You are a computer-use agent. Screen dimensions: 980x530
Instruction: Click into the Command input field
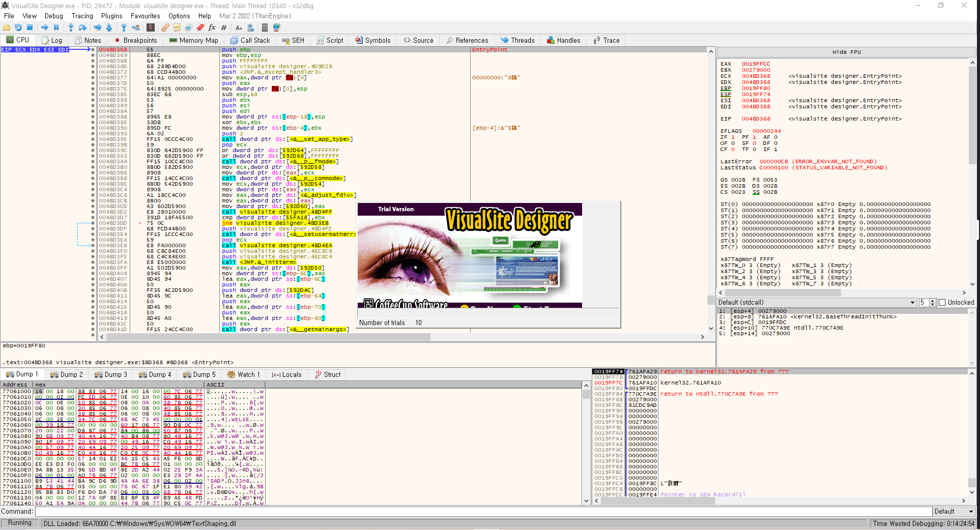483,511
